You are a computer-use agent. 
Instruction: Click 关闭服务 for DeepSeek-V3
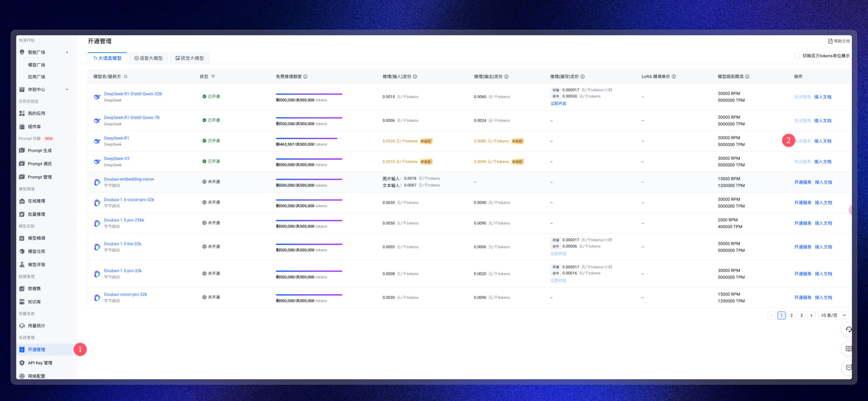(x=802, y=161)
